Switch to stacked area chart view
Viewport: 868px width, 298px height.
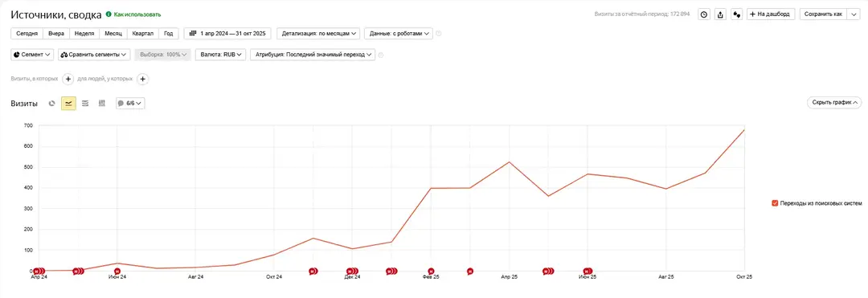(x=85, y=103)
